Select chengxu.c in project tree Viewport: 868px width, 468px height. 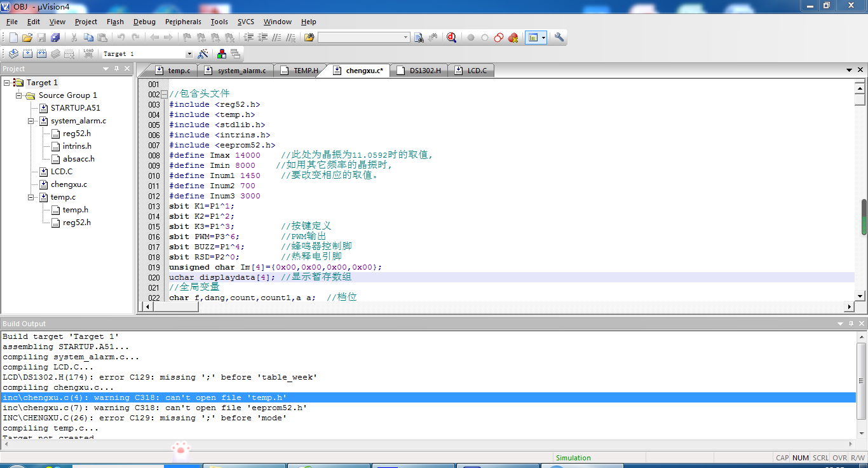click(69, 184)
